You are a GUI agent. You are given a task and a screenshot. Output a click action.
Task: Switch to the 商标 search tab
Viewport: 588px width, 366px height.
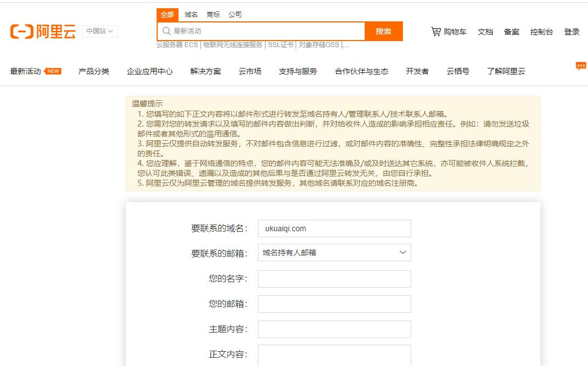pyautogui.click(x=213, y=14)
